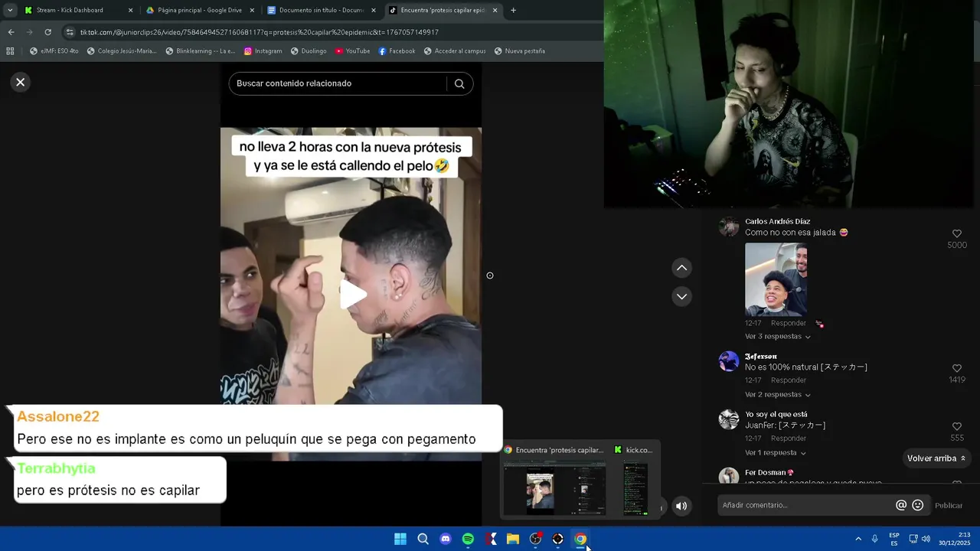Reply to the 'Yo soy el que está' comment
The image size is (980, 551).
click(788, 439)
